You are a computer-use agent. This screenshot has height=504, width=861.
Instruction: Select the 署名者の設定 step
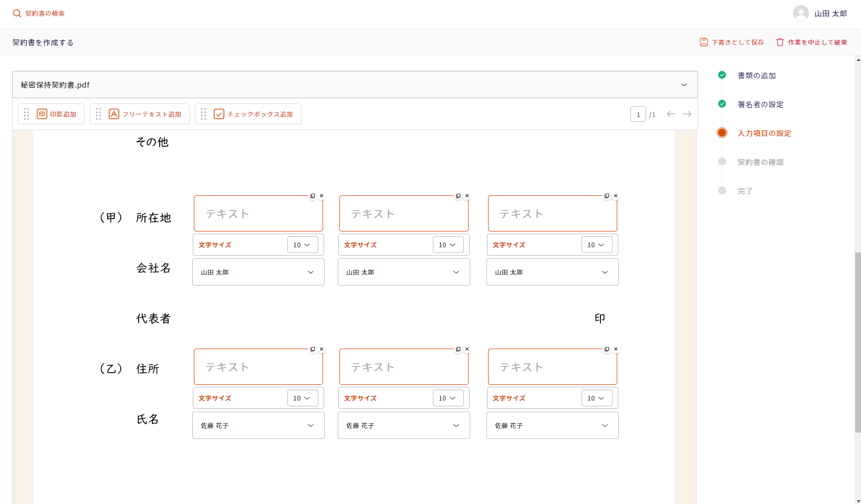coord(760,104)
